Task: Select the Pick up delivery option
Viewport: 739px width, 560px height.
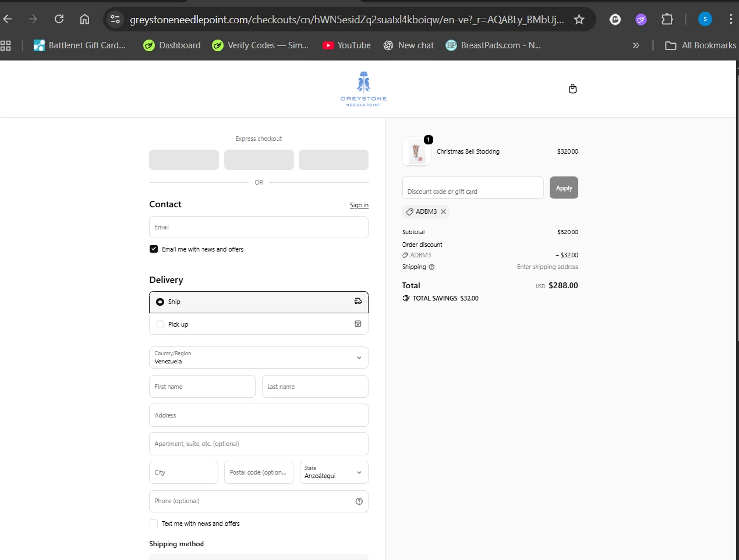Action: pyautogui.click(x=259, y=324)
